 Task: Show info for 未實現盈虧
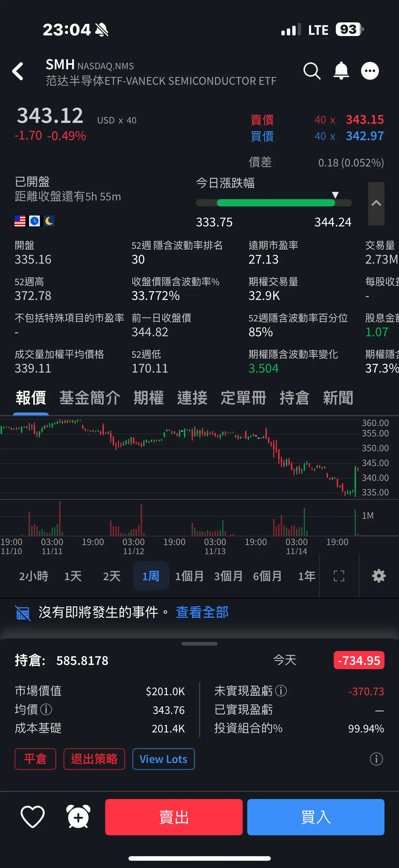coord(281,691)
